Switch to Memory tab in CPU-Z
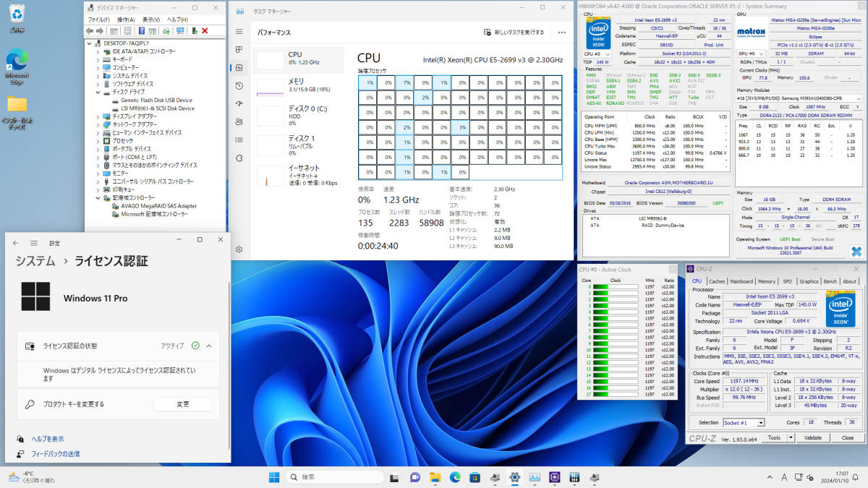The height and width of the screenshot is (488, 868). (x=767, y=281)
